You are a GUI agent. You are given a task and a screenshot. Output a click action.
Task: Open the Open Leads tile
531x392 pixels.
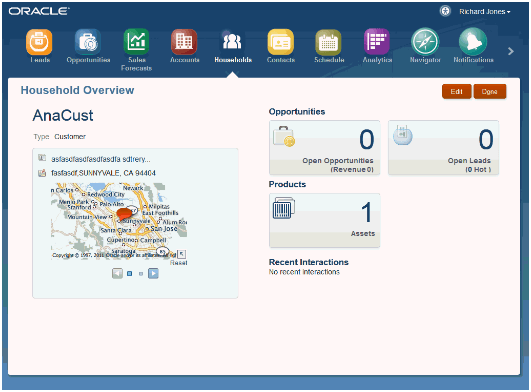443,148
